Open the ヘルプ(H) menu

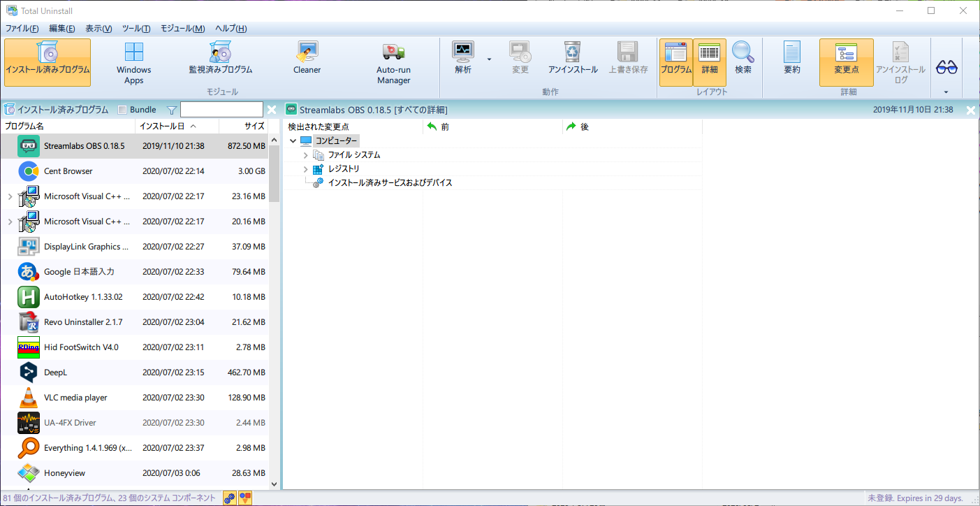click(x=231, y=29)
